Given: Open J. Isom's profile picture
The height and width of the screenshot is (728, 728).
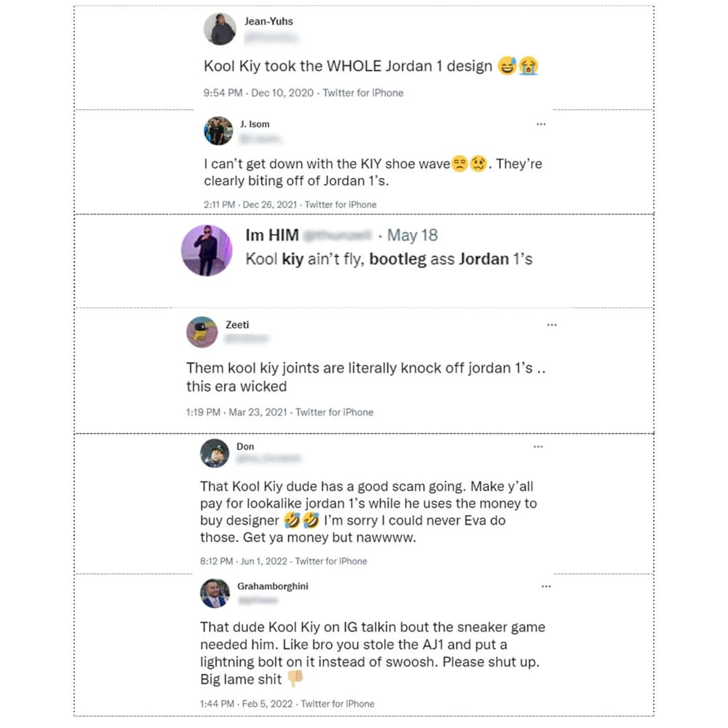Looking at the screenshot, I should coord(218,131).
